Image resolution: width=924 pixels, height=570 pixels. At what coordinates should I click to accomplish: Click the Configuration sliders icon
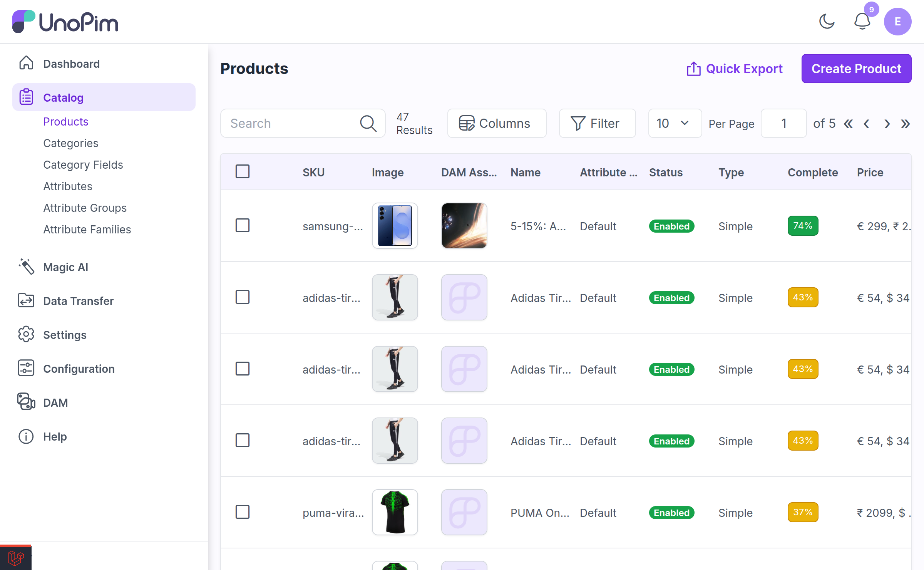point(26,368)
